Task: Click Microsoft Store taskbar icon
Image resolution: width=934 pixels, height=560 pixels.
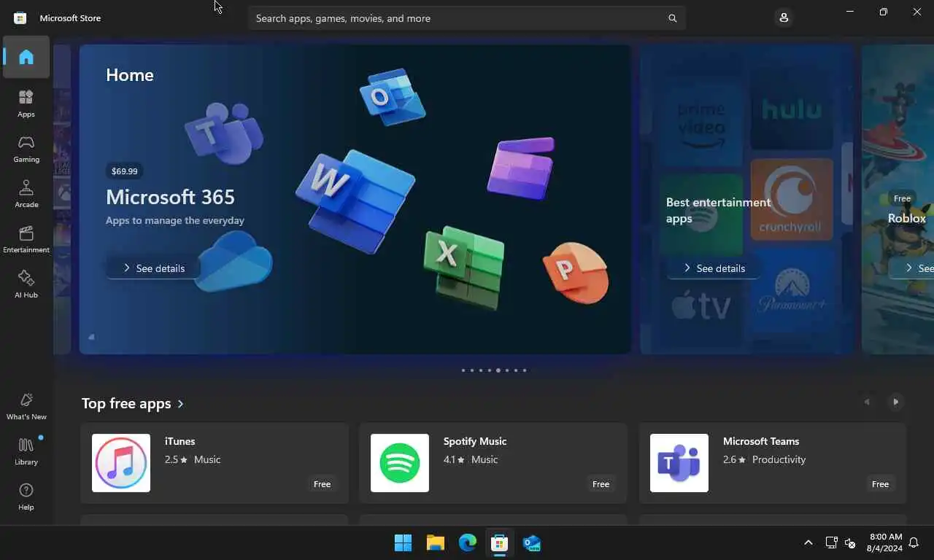Action: (x=500, y=542)
